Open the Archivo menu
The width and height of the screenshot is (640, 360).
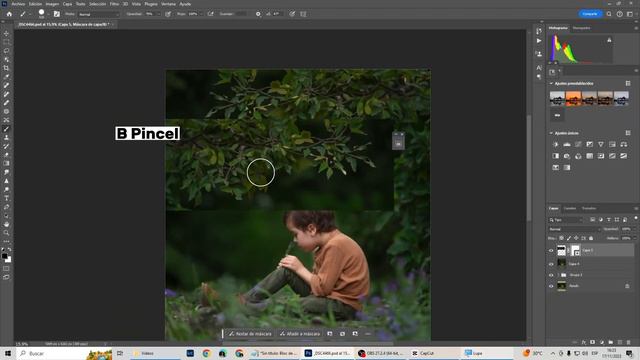point(18,4)
